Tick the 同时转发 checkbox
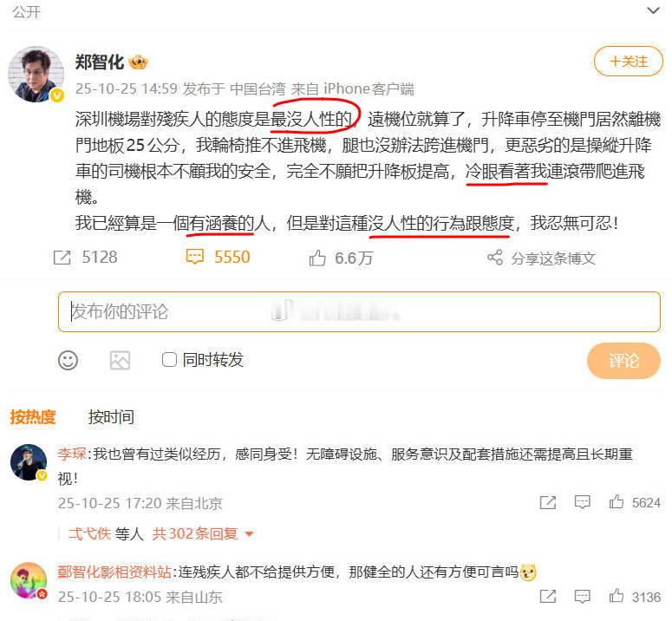 (x=169, y=360)
